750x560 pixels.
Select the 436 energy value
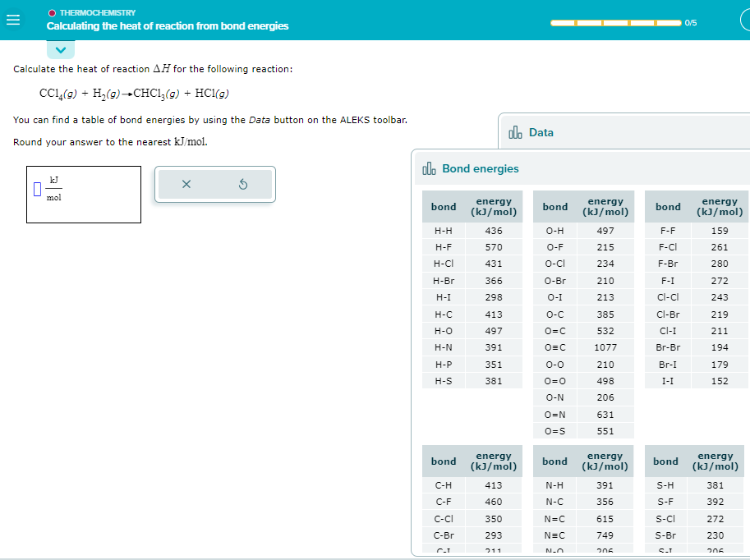[x=494, y=231]
